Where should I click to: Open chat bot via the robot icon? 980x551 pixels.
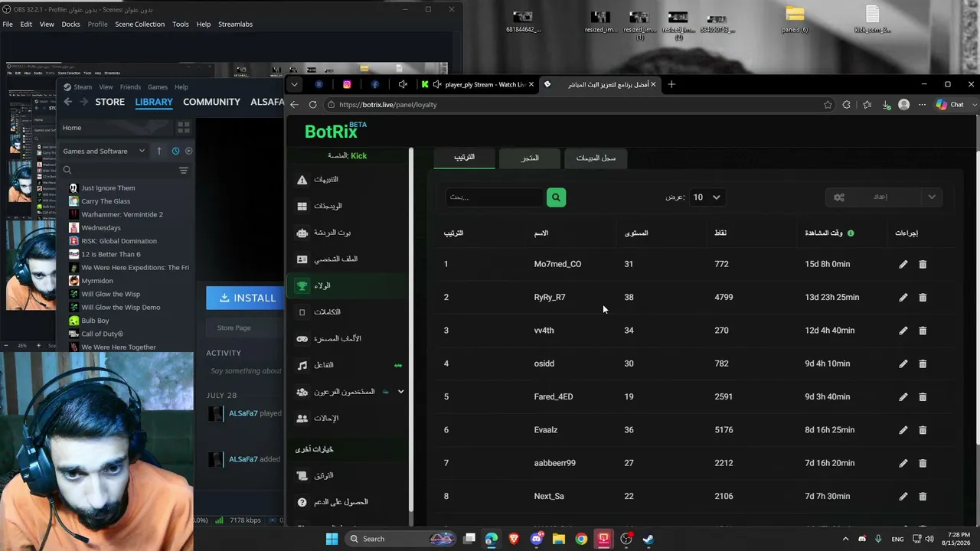point(302,233)
